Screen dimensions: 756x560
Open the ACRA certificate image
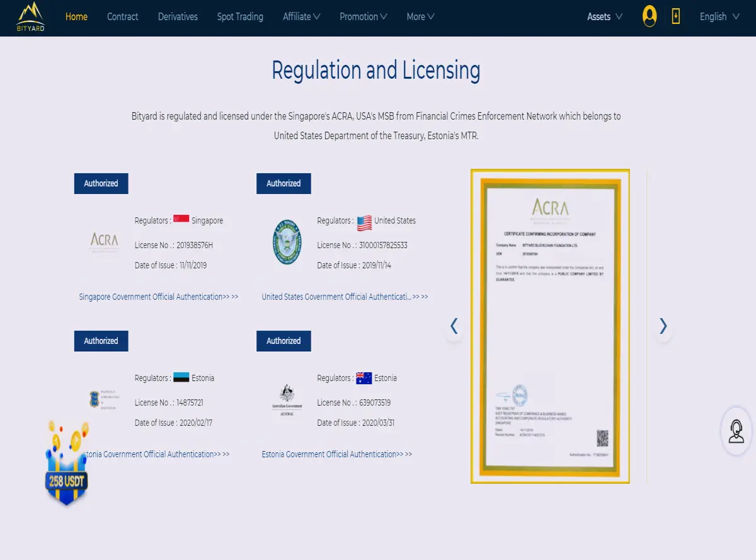[x=550, y=326]
